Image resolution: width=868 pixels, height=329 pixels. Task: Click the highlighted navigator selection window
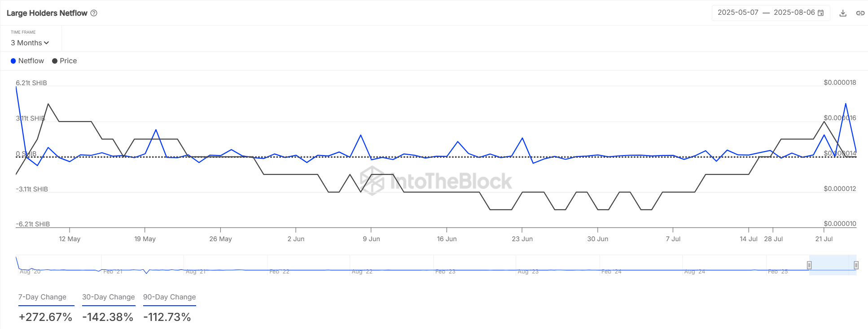tap(833, 265)
